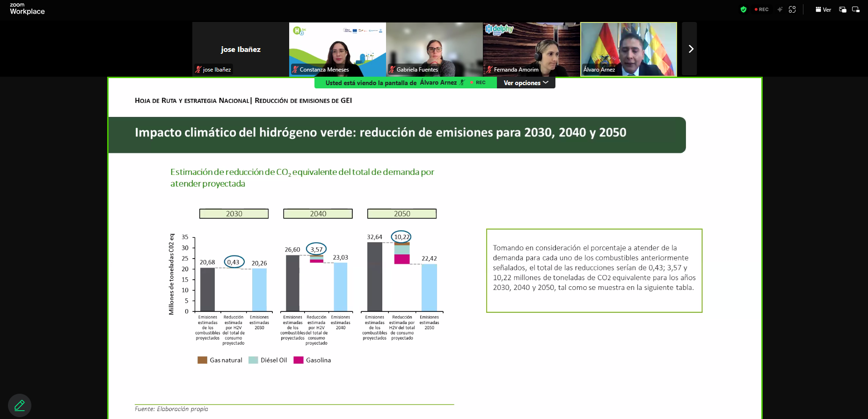
Task: Click the screen sharing notification banner
Action: (405, 83)
